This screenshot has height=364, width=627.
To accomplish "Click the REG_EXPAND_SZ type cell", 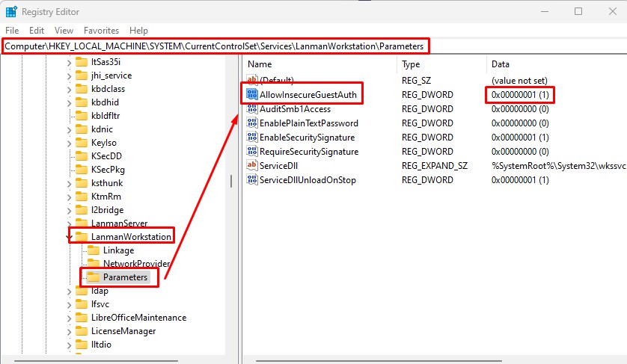I will [434, 165].
